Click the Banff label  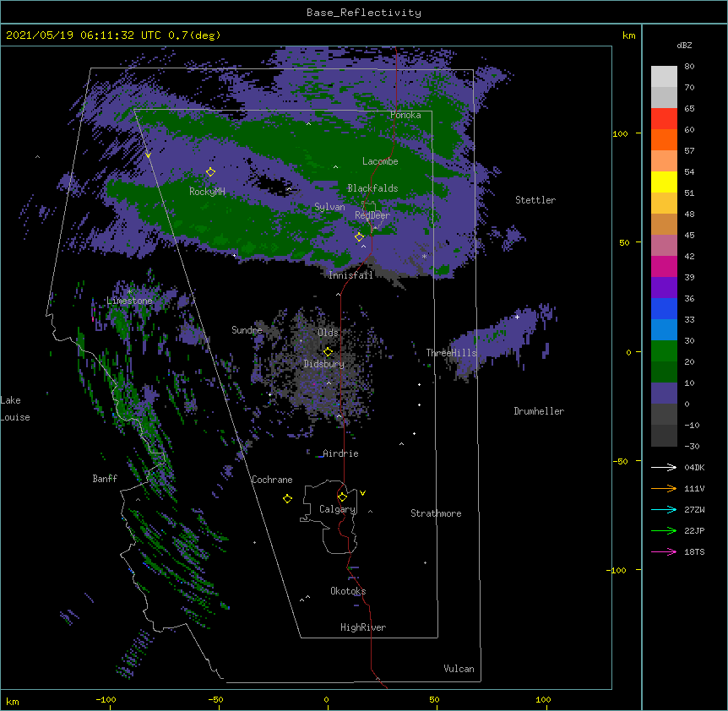[105, 479]
